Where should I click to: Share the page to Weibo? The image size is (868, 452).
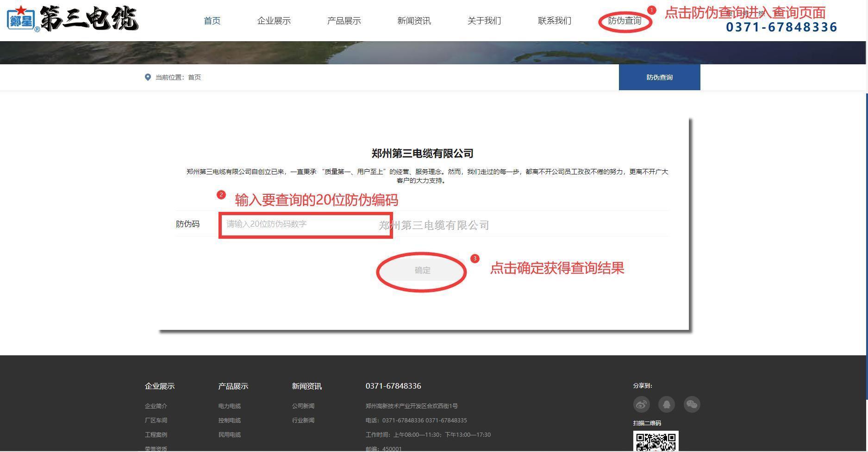point(641,404)
